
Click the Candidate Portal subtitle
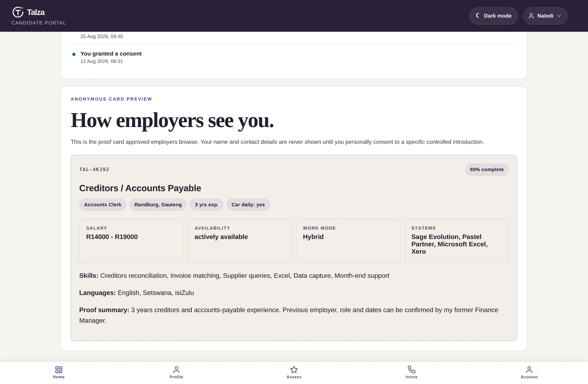pos(39,23)
